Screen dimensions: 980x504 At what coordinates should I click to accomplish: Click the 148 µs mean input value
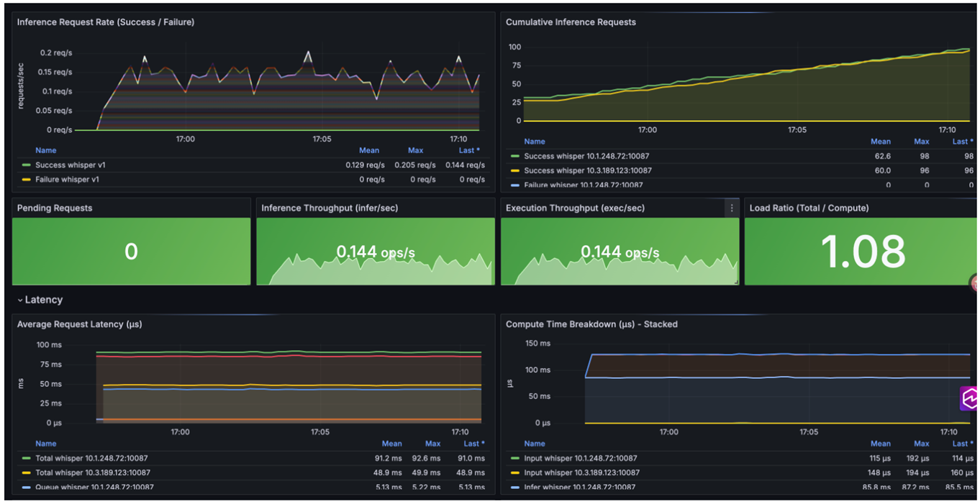[x=879, y=472]
